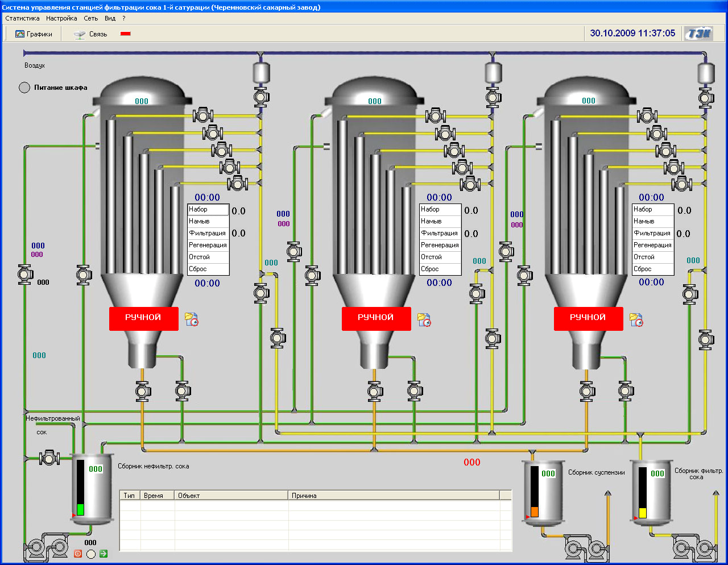This screenshot has width=728, height=565.
Task: Open the Сеть menu
Action: [x=90, y=18]
